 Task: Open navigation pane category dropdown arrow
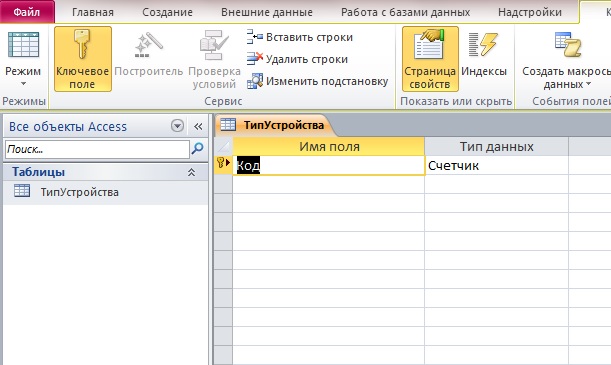click(177, 126)
